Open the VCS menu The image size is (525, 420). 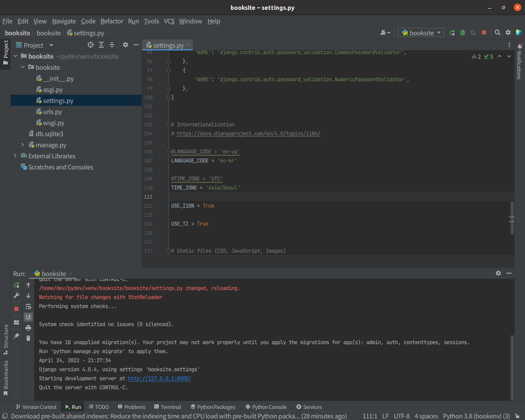pyautogui.click(x=169, y=21)
